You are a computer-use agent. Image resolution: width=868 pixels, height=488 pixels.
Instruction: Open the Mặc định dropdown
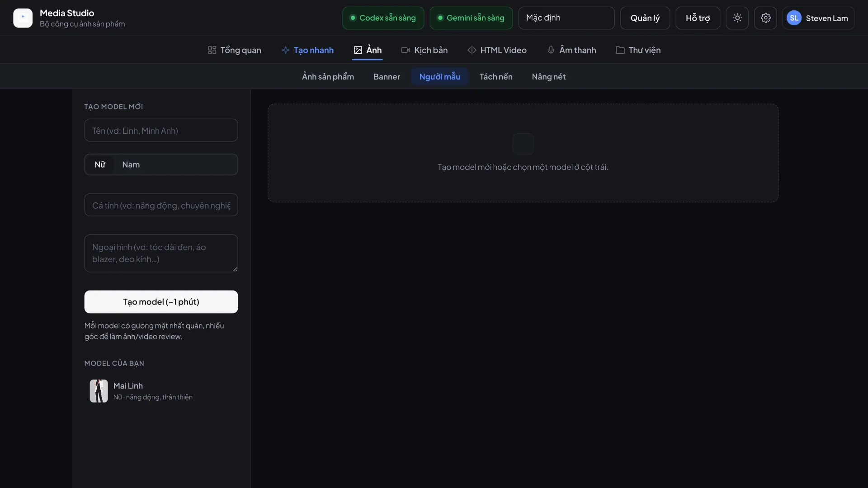[x=566, y=18]
